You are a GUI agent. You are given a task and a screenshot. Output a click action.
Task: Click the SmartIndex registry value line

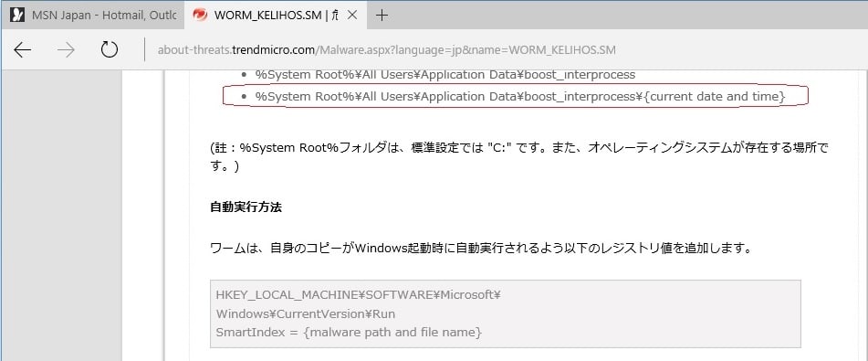pos(349,332)
